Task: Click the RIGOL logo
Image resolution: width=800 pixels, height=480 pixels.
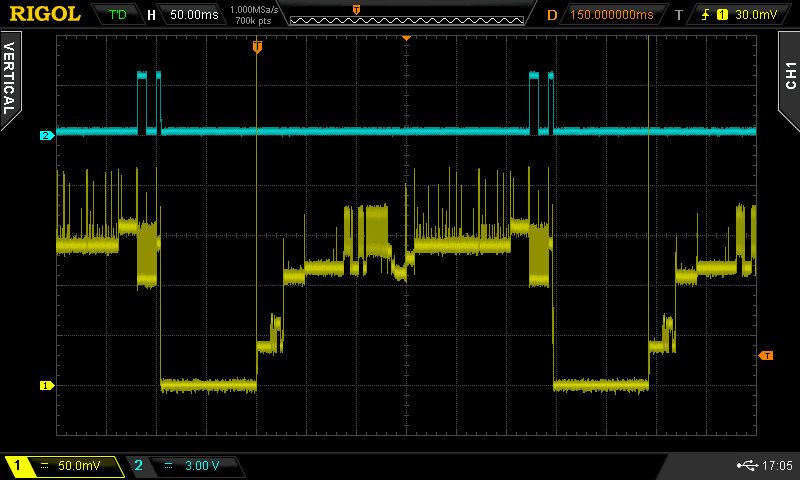Action: click(45, 14)
